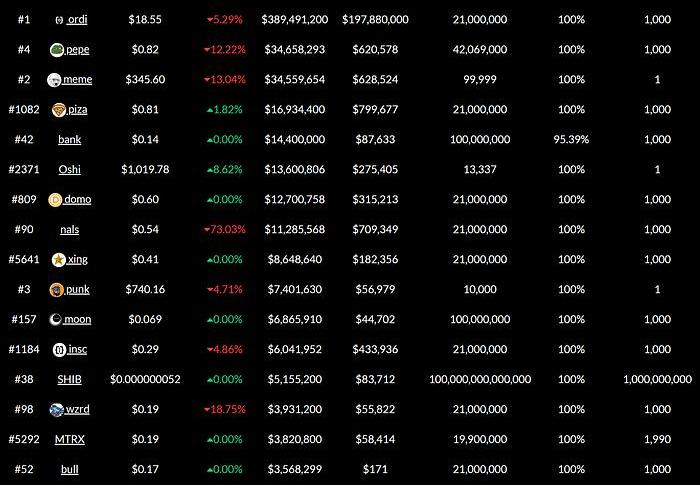This screenshot has width=700, height=485.
Task: Select nals -73.03% price change
Action: (x=225, y=230)
